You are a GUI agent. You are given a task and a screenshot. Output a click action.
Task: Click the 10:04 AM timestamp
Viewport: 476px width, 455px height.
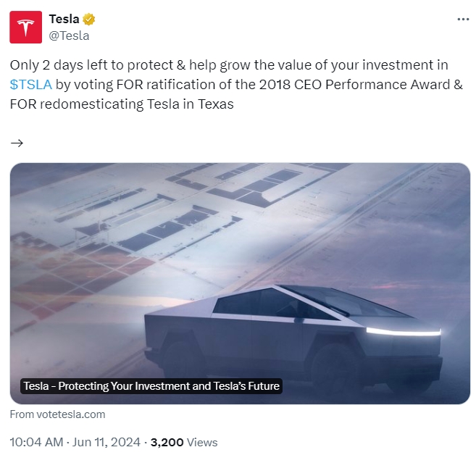point(36,442)
